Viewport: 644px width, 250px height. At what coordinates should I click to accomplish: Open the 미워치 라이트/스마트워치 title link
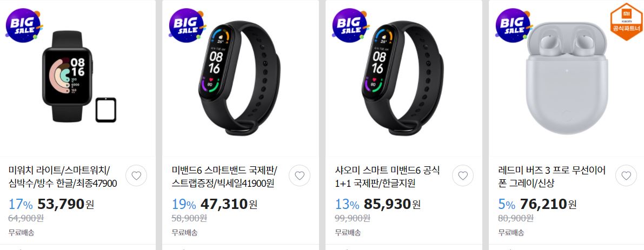click(x=63, y=177)
